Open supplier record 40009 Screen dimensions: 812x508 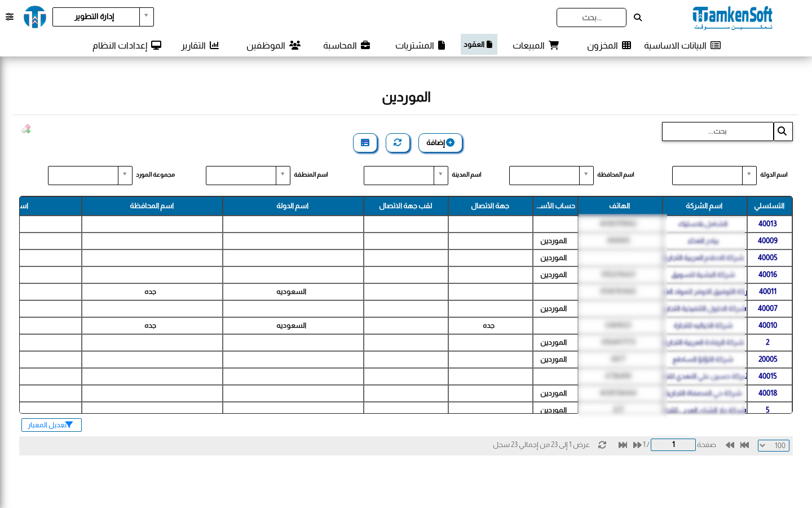[767, 240]
